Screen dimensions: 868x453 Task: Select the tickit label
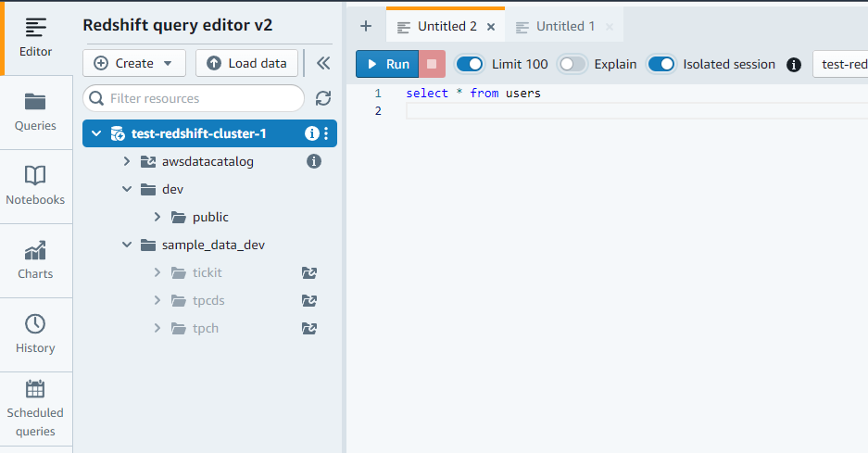coord(207,272)
